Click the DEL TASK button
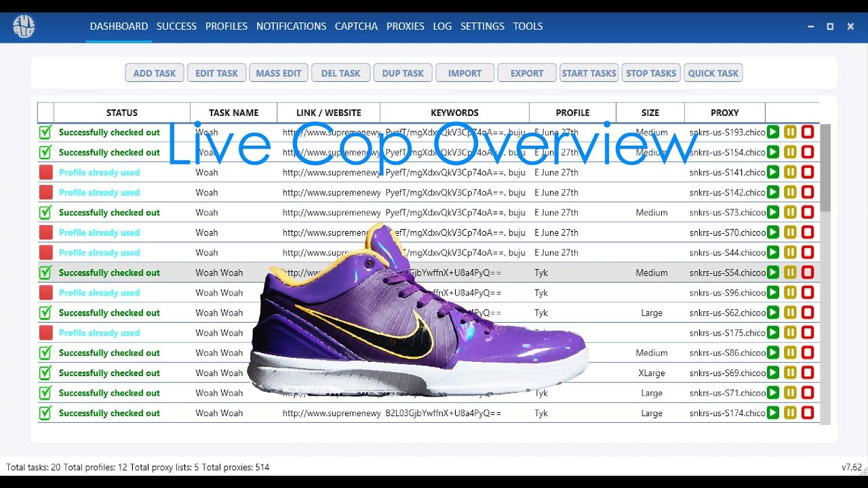Image resolution: width=868 pixels, height=488 pixels. pos(341,73)
